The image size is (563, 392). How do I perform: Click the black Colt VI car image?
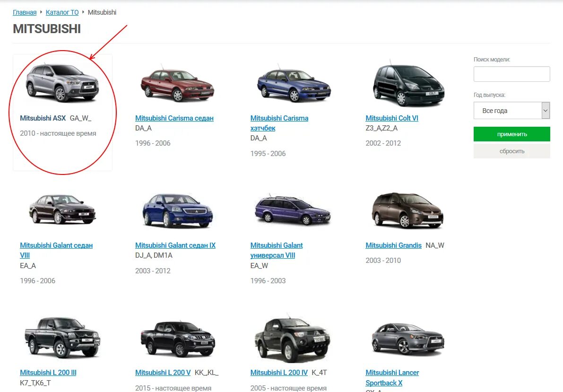(x=408, y=83)
